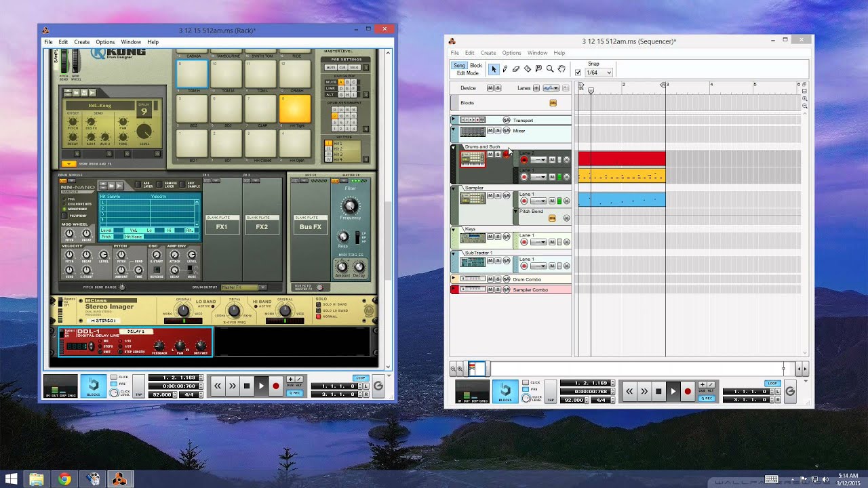The height and width of the screenshot is (488, 868).
Task: Solo the Mixer track
Action: (x=498, y=131)
